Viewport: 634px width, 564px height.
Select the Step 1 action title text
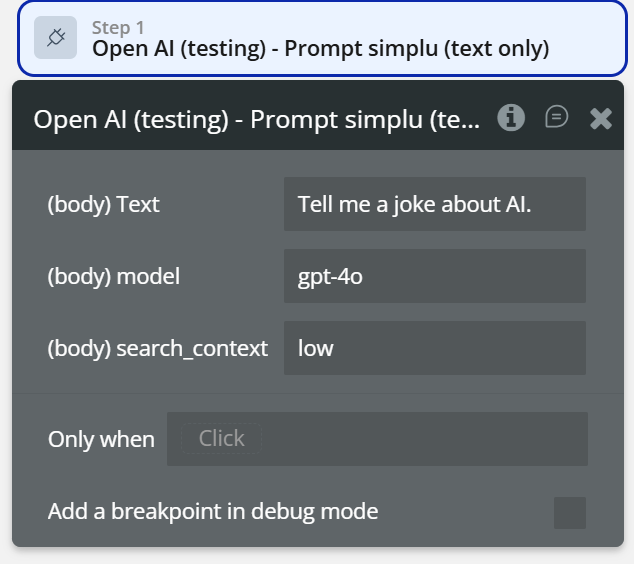click(x=320, y=49)
